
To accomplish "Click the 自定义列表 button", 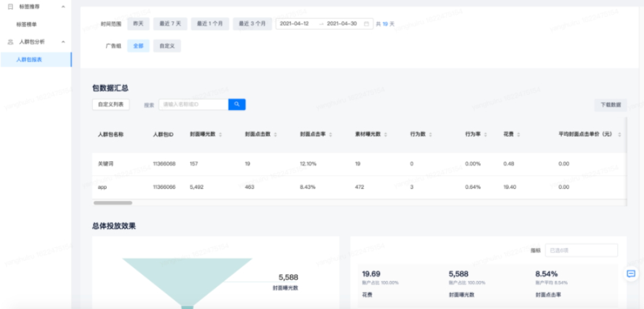I will point(110,104).
